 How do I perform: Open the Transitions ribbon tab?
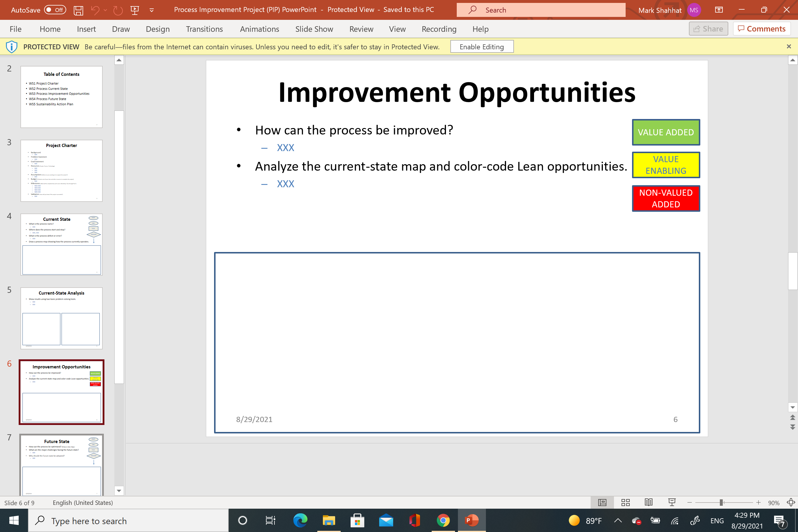pyautogui.click(x=204, y=29)
